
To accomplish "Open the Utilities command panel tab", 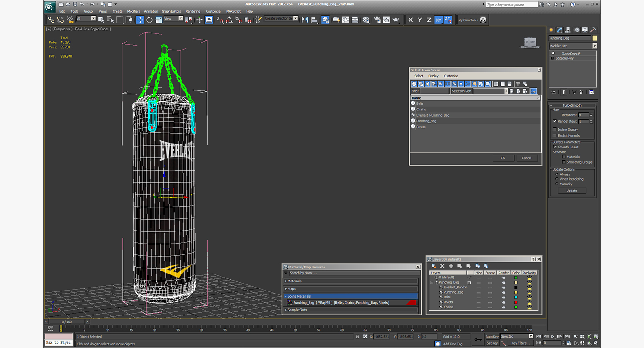I will click(x=593, y=30).
